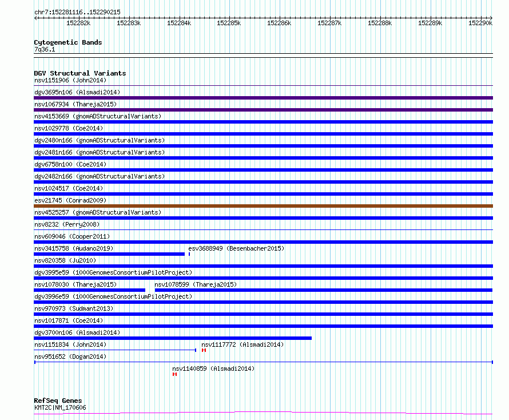Click the nsv1078599 blue bar
The image size is (509, 420).
click(324, 290)
